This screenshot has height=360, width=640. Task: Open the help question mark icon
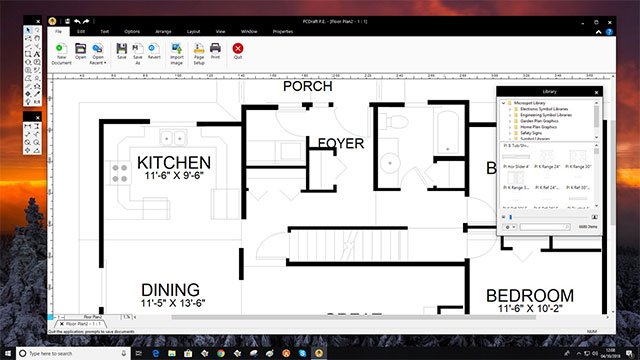click(x=609, y=32)
